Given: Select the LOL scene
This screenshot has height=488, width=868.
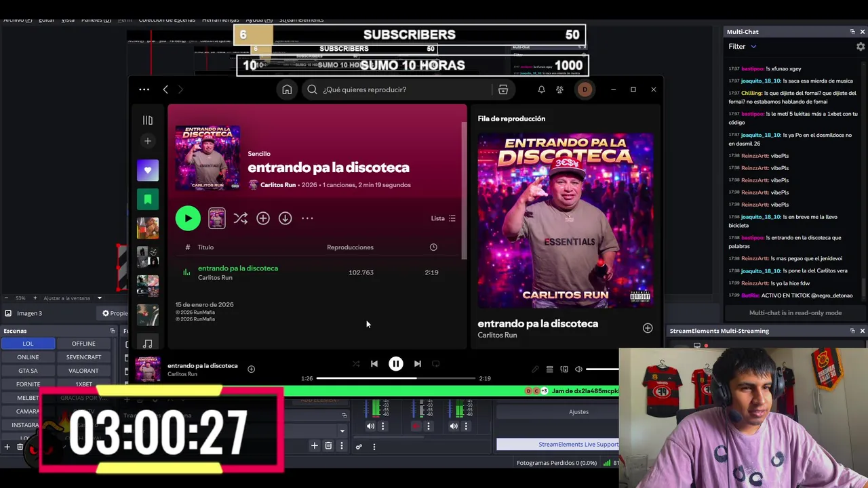Looking at the screenshot, I should [x=28, y=344].
